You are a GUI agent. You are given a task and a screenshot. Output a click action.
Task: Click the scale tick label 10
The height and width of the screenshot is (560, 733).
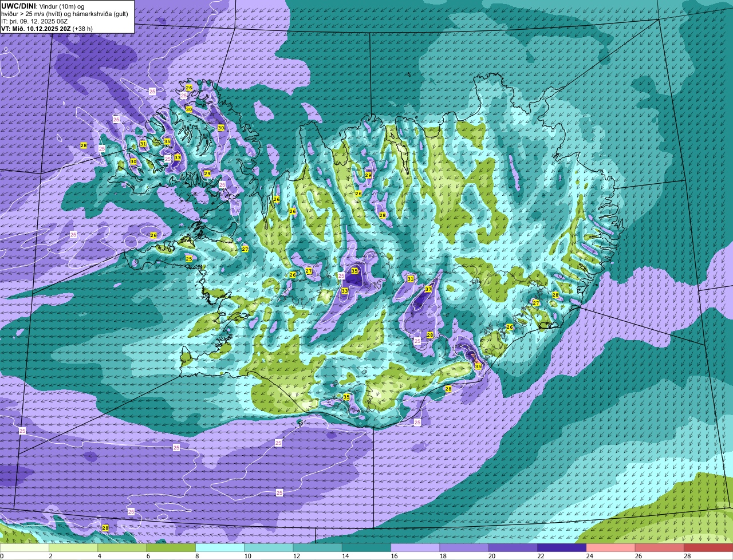click(x=247, y=556)
